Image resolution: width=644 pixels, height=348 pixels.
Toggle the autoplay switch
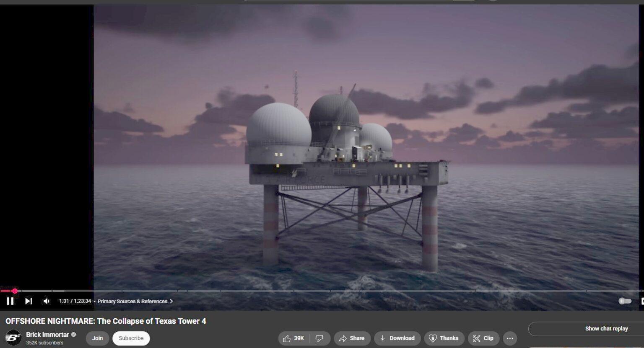point(625,301)
